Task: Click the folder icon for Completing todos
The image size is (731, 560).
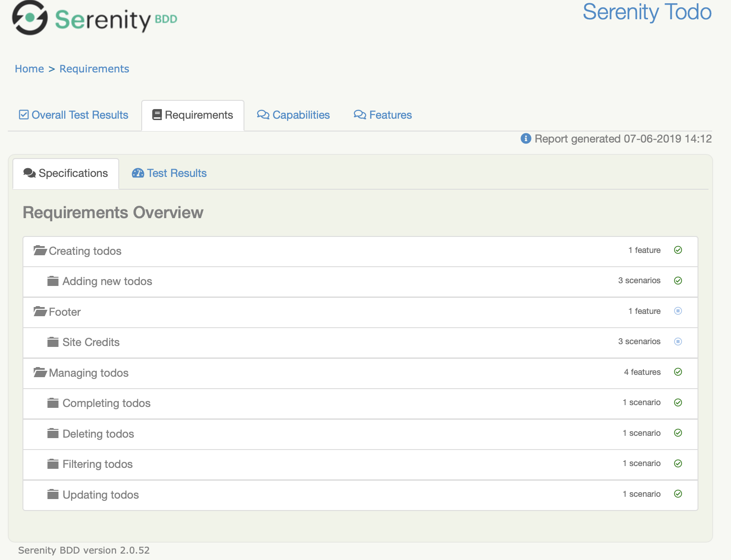Action: pyautogui.click(x=53, y=403)
